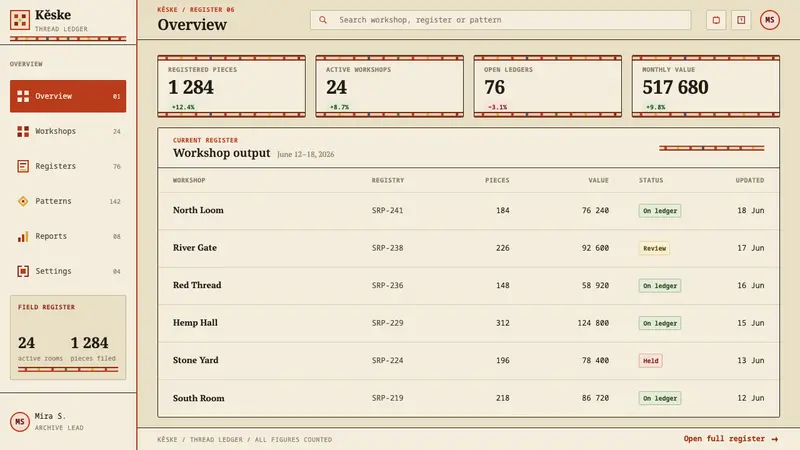Sort by the Registry column header

pos(388,180)
